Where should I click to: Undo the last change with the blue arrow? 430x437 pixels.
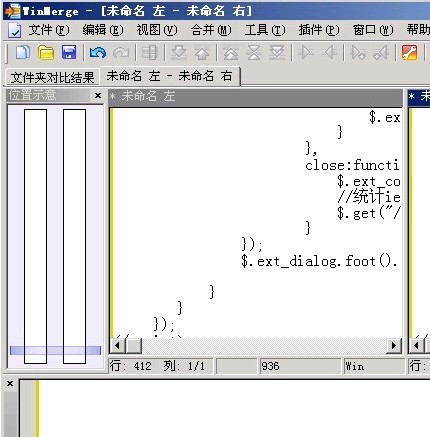tap(97, 53)
